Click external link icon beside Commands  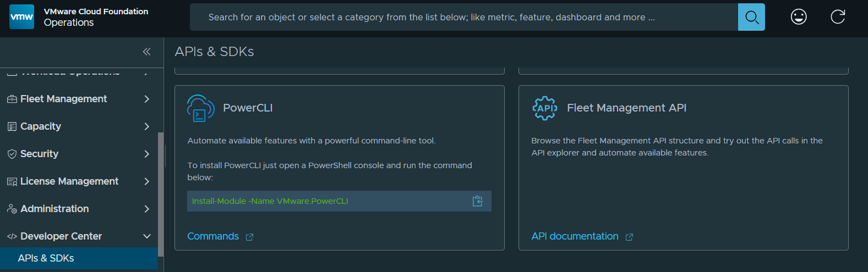tap(249, 237)
